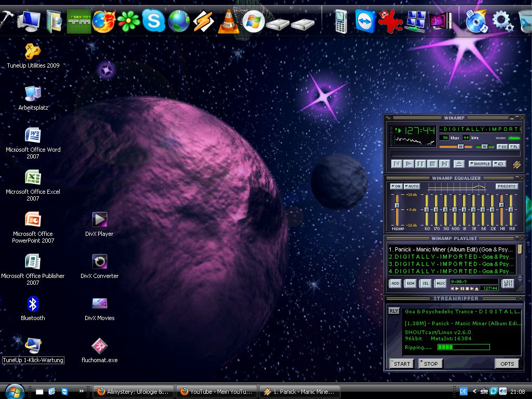Screen dimensions: 532x399
Task: Click Winamp stop button
Action: coord(433,164)
